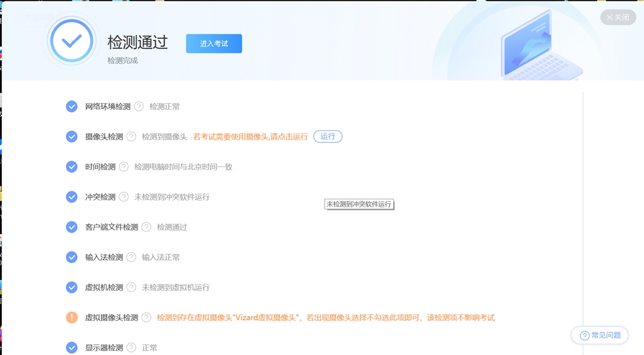Viewport: 644px width, 355px height.
Task: Click help icon beside 客户端文件检测
Action: click(x=146, y=227)
